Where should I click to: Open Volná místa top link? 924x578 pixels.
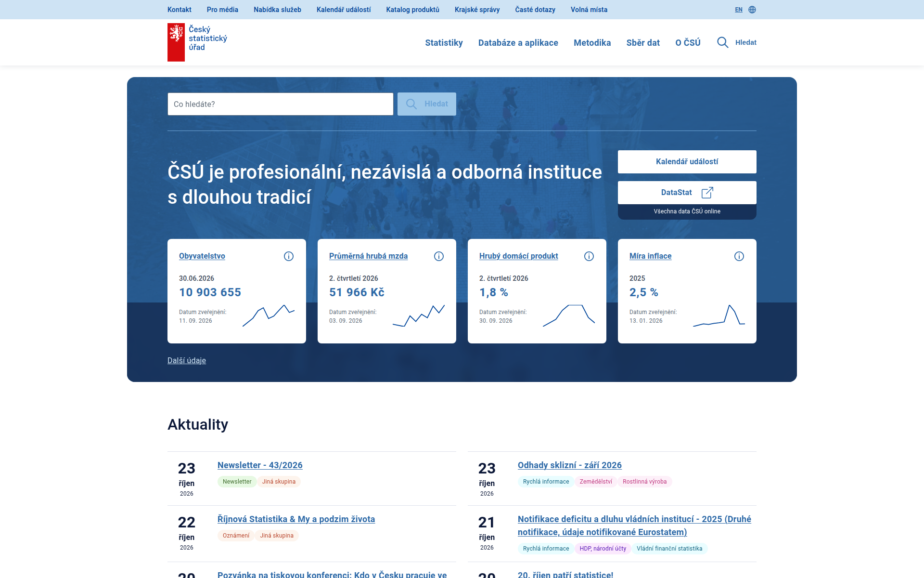pyautogui.click(x=589, y=10)
